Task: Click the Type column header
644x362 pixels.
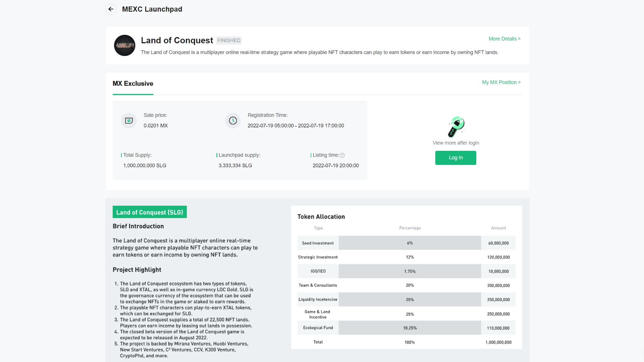Action: click(x=318, y=228)
